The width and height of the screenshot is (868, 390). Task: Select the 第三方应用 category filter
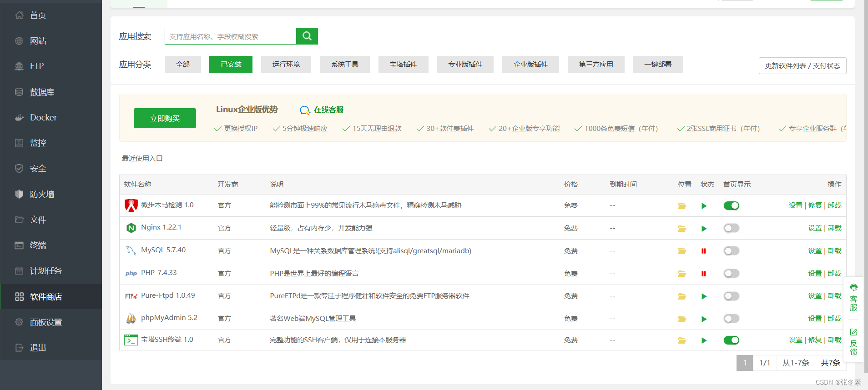click(596, 65)
